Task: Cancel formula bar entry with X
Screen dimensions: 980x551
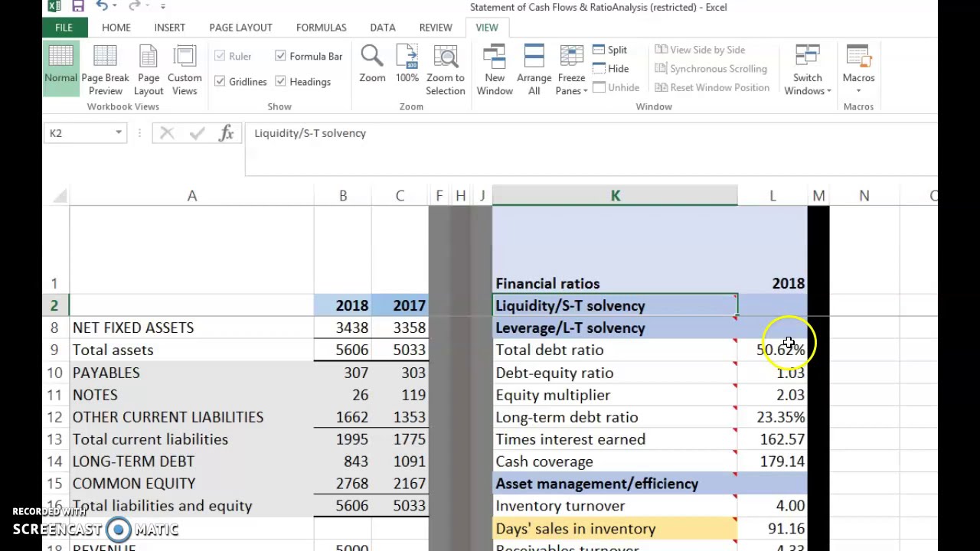Action: click(x=167, y=133)
